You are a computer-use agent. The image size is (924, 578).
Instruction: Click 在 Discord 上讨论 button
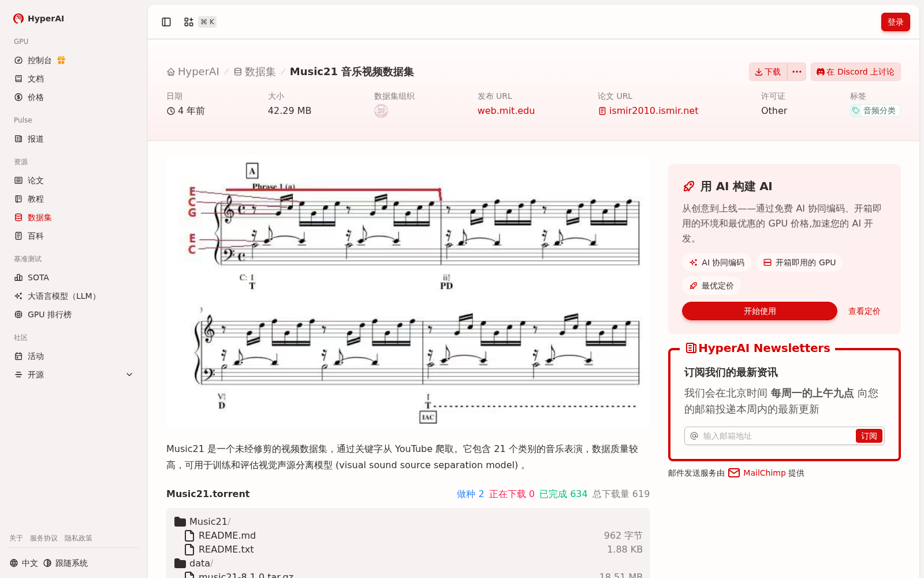point(855,72)
